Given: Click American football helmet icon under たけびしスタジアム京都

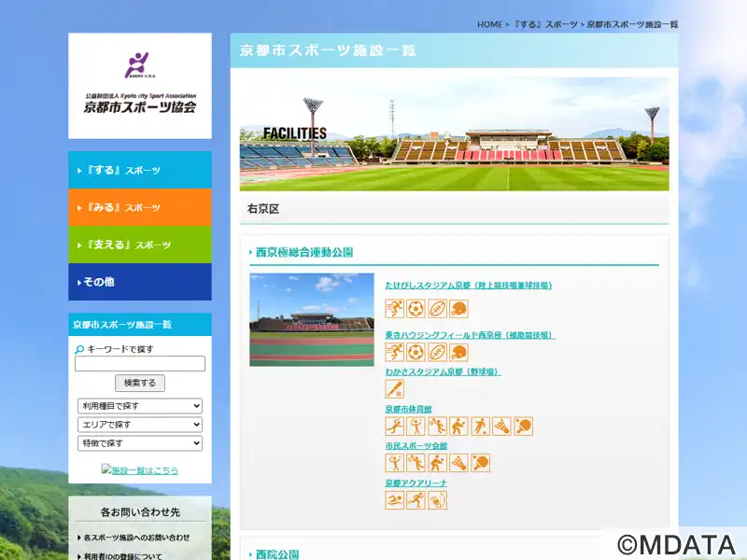Looking at the screenshot, I should [458, 309].
